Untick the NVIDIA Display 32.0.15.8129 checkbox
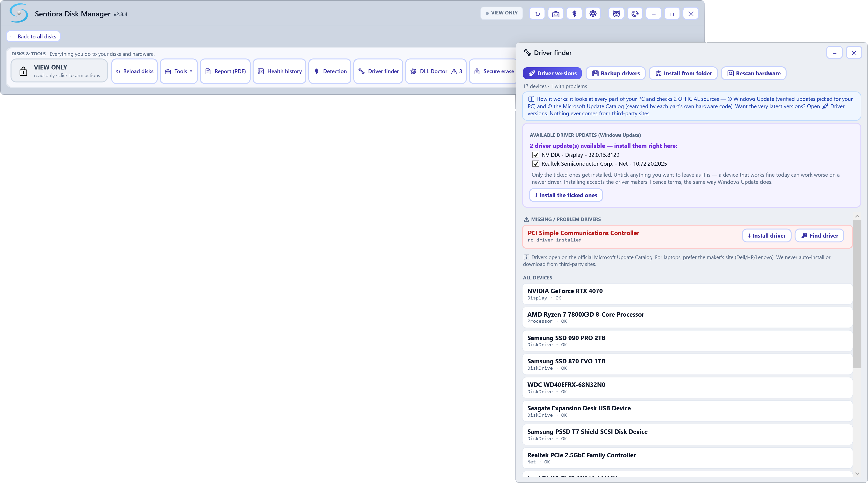The width and height of the screenshot is (868, 483). 535,155
